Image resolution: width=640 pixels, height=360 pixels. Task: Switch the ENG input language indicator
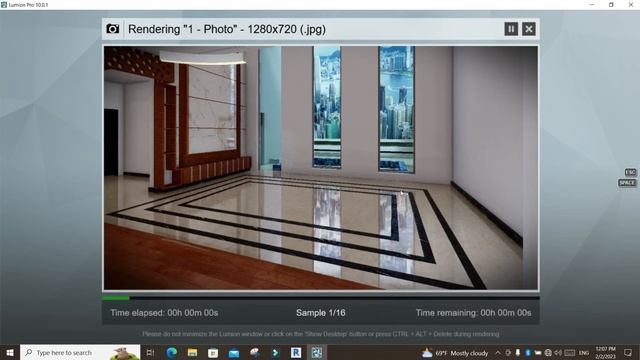584,353
